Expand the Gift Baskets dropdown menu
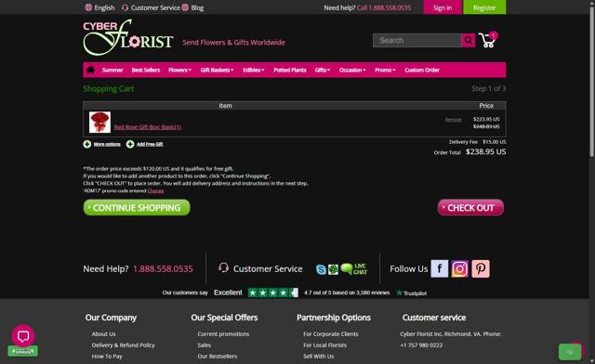 pos(217,71)
